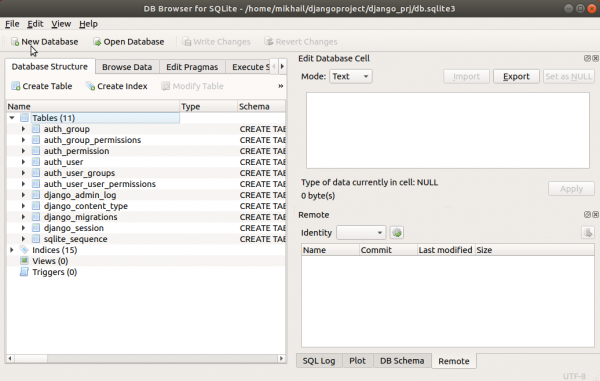This screenshot has height=381, width=600.
Task: Click the Create Table icon
Action: 16,86
